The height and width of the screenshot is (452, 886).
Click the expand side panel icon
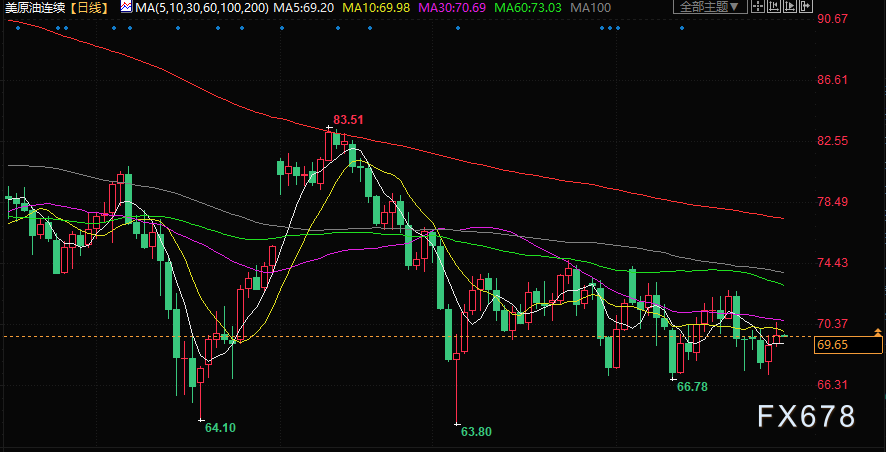click(806, 6)
